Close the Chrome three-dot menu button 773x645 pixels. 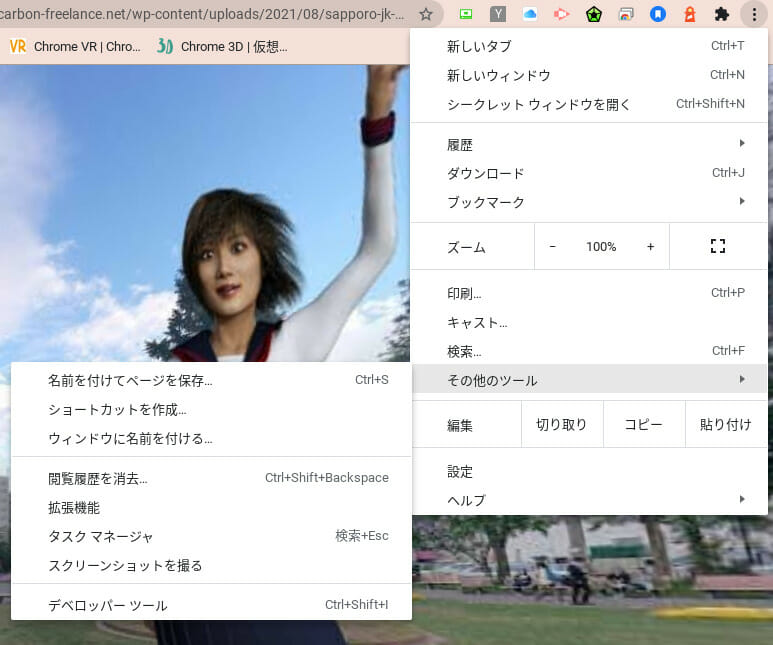(x=754, y=14)
